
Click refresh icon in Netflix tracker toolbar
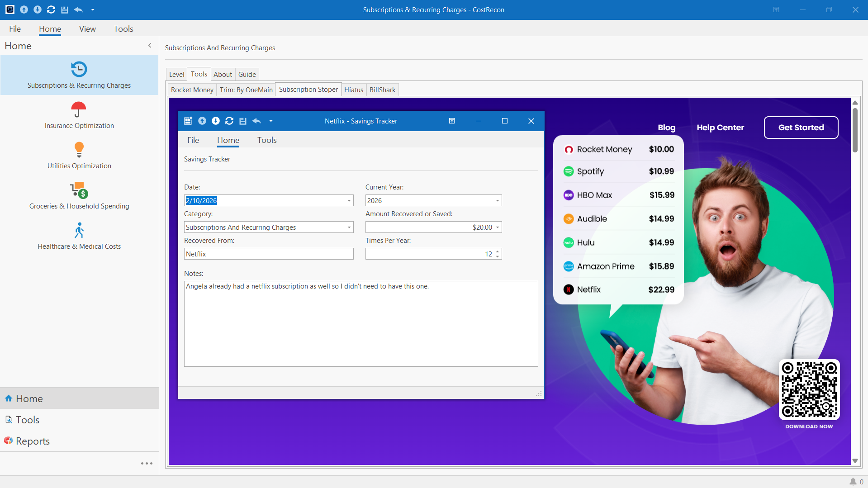[229, 121]
